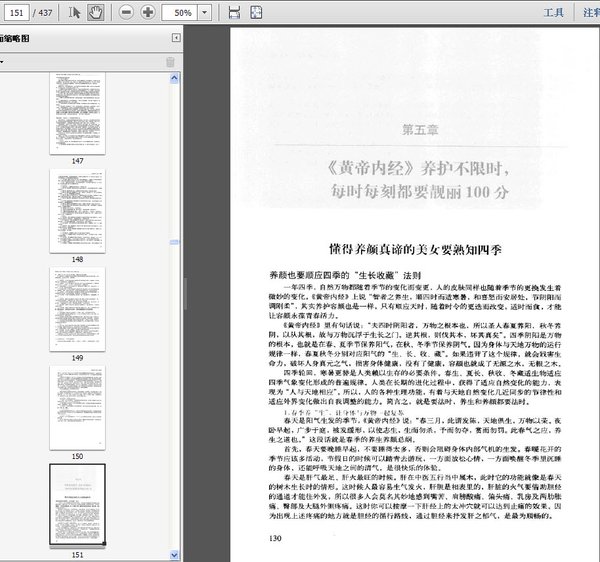600x562 pixels.
Task: Click the navigation pane splitter handle
Action: 185,293
